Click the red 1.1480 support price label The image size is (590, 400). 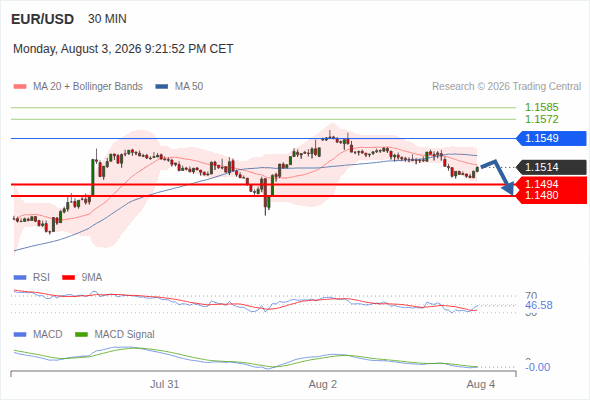[541, 195]
